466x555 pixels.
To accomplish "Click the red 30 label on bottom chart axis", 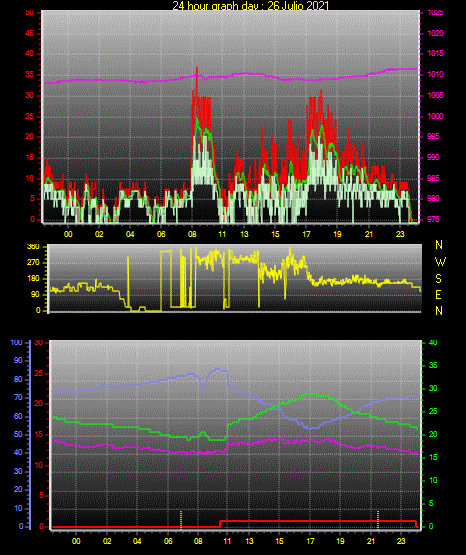I will click(x=39, y=342).
